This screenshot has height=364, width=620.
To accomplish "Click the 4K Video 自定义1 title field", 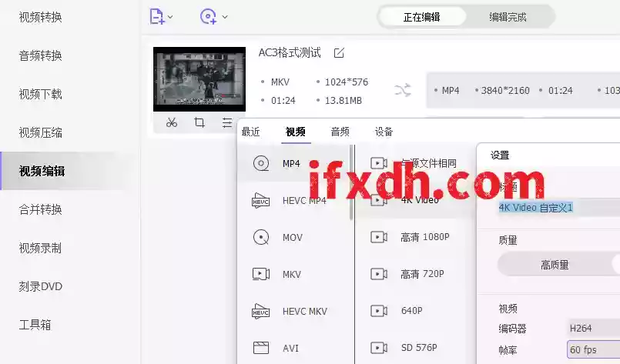I will click(558, 208).
